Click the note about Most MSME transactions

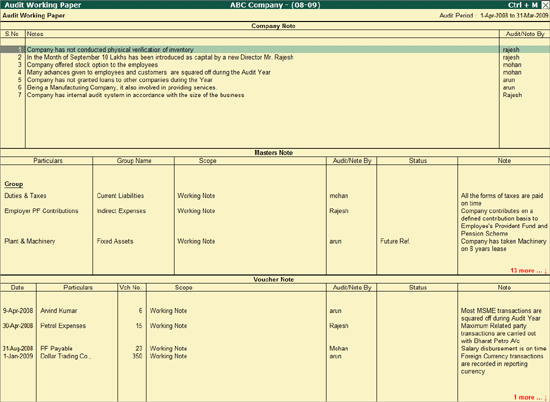[x=501, y=315]
